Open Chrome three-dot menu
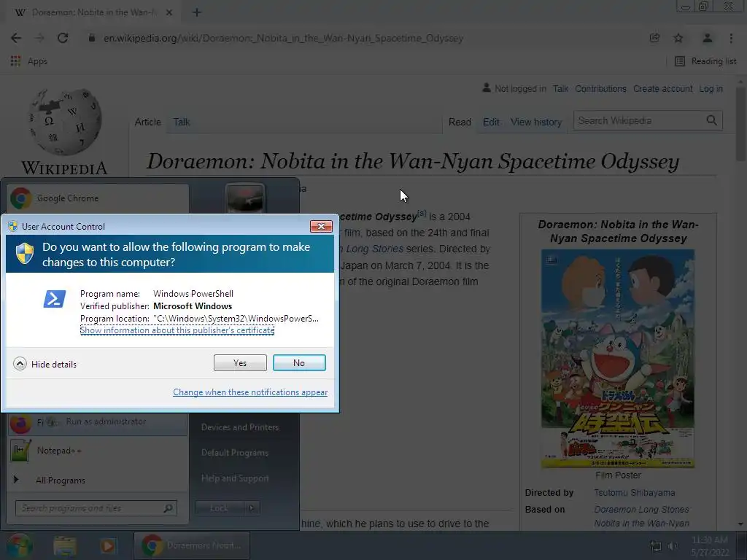 pos(731,38)
